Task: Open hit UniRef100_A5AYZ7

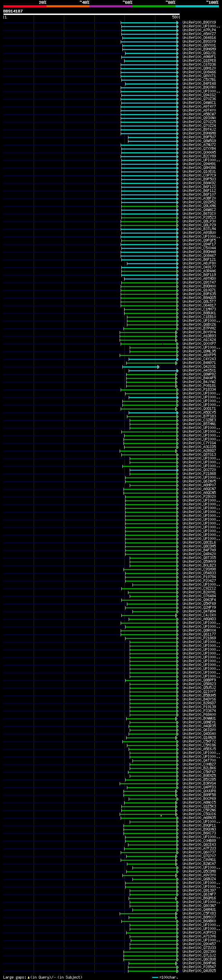Action: [x=199, y=34]
